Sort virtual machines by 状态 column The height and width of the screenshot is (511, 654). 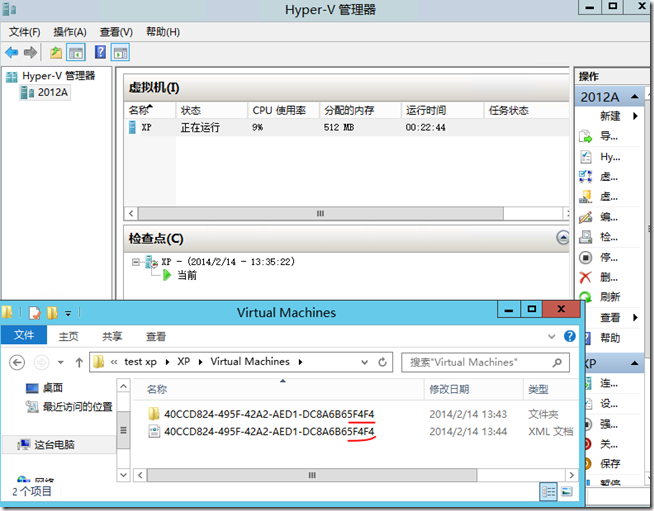coord(211,111)
